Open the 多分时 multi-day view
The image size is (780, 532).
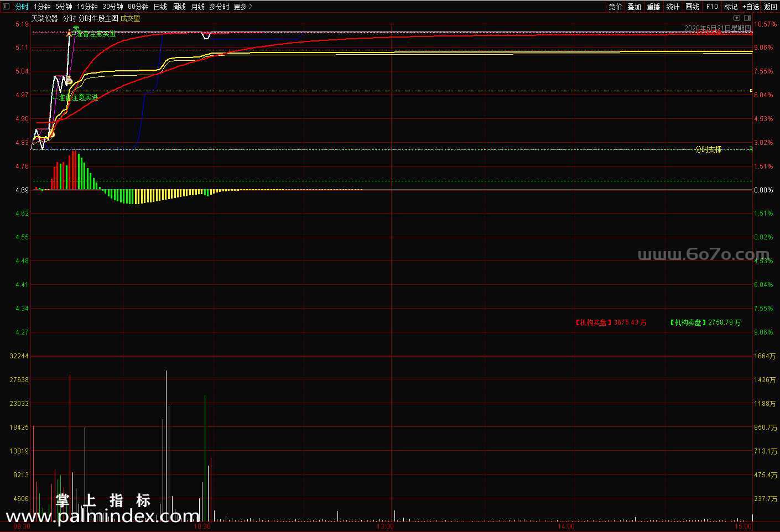click(x=219, y=7)
